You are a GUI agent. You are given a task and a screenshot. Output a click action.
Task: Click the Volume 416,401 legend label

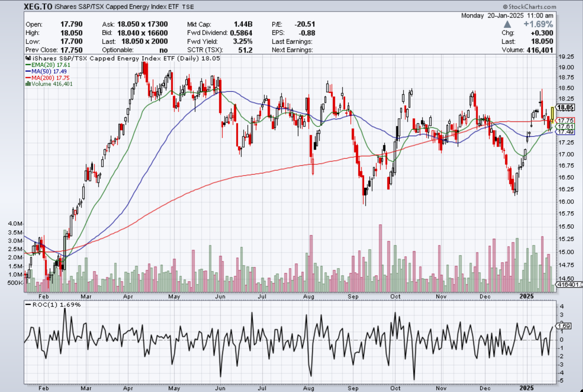point(52,84)
